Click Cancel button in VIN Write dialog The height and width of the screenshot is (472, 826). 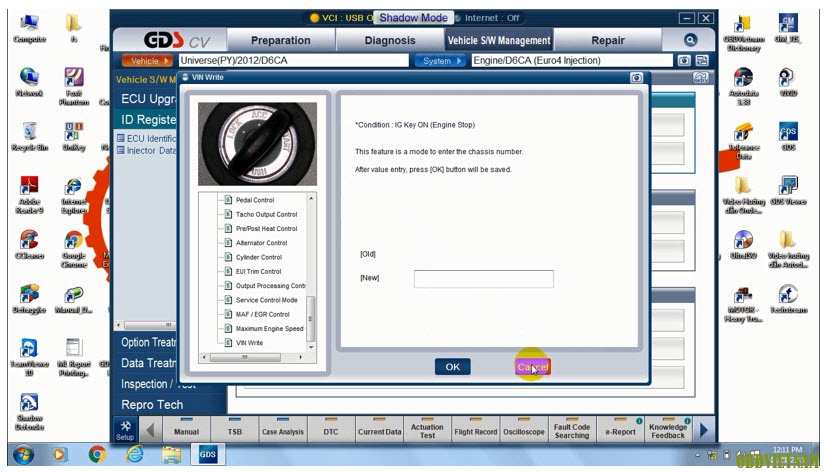click(533, 367)
